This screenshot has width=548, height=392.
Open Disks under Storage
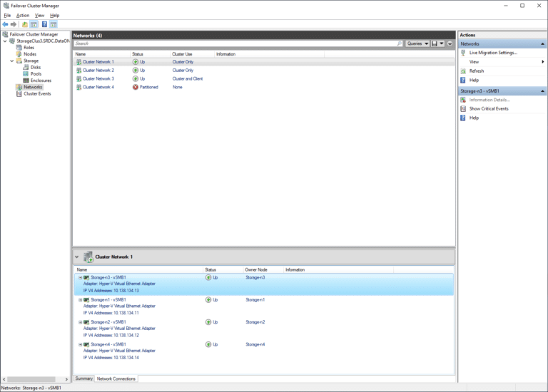[35, 68]
